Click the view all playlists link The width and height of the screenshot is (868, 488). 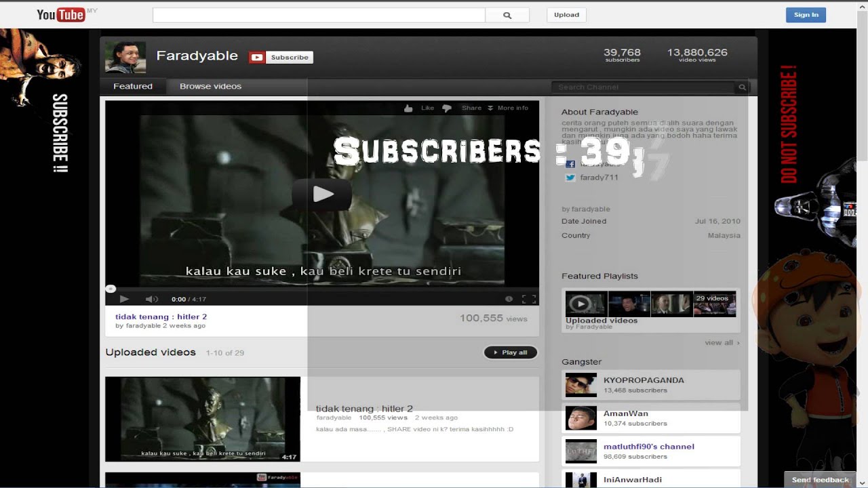tap(722, 342)
